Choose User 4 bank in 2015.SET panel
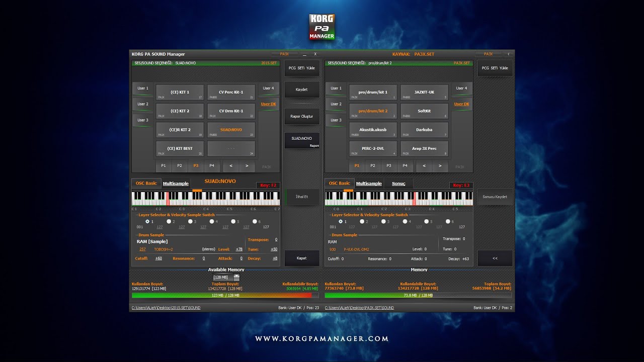This screenshot has height=362, width=644. pos(268,88)
